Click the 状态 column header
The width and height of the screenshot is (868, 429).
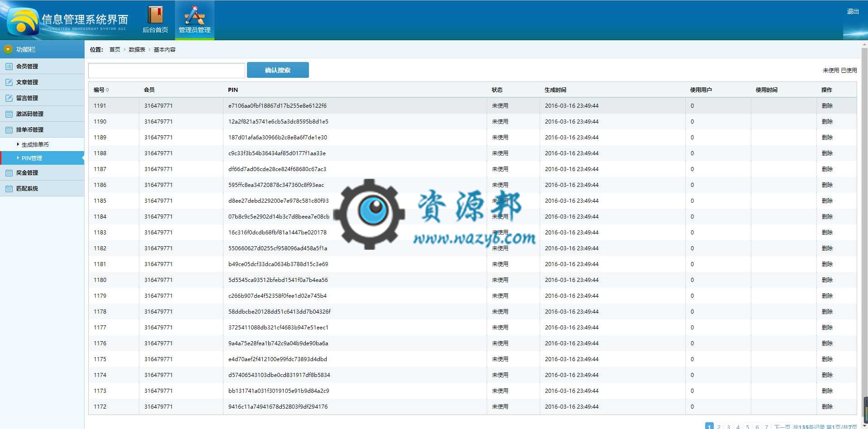(x=497, y=90)
